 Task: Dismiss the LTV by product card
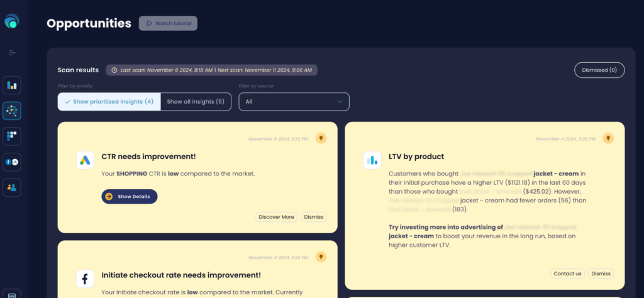pyautogui.click(x=601, y=273)
